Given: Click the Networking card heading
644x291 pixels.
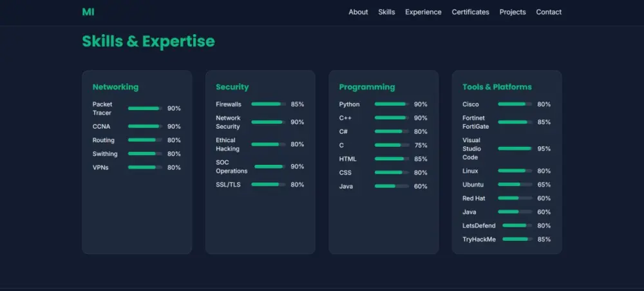Looking at the screenshot, I should tap(115, 87).
